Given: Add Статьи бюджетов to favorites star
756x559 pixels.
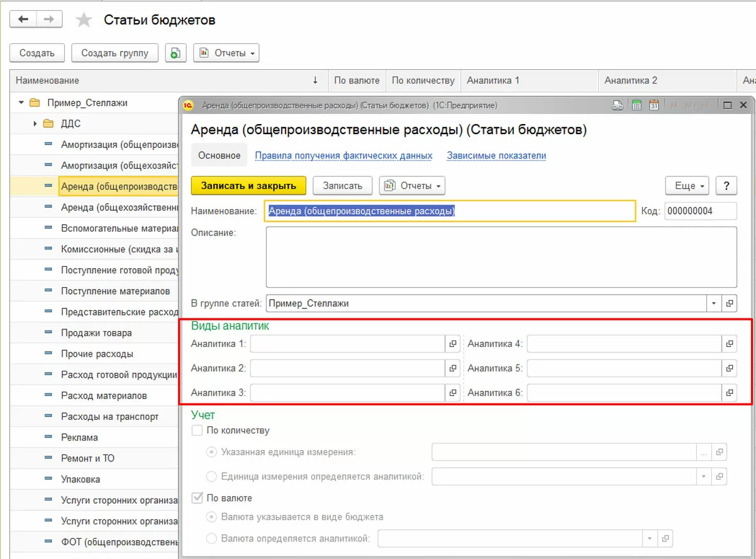Looking at the screenshot, I should point(84,20).
